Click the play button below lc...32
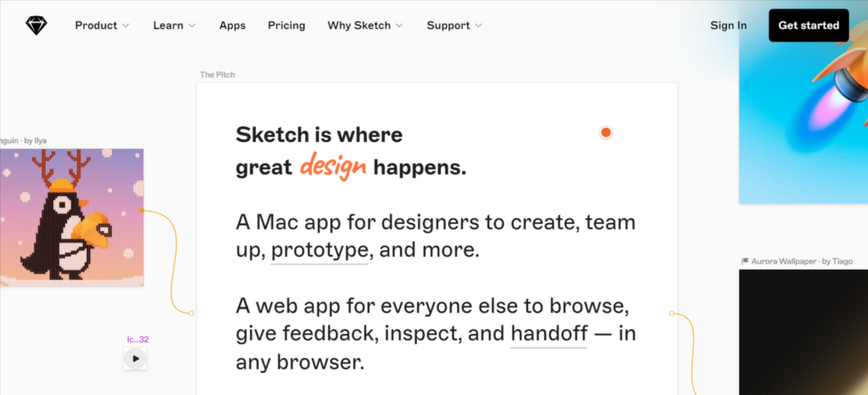This screenshot has height=395, width=868. tap(135, 359)
